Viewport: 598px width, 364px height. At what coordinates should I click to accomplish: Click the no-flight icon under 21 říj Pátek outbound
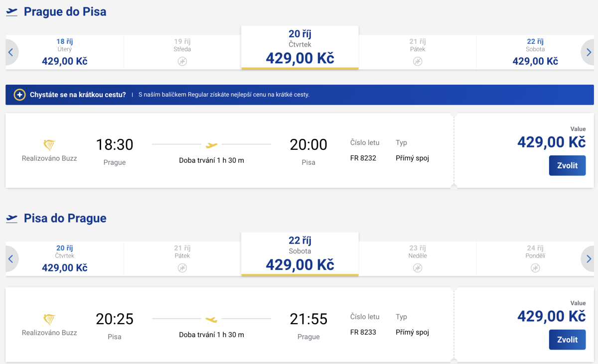(418, 61)
